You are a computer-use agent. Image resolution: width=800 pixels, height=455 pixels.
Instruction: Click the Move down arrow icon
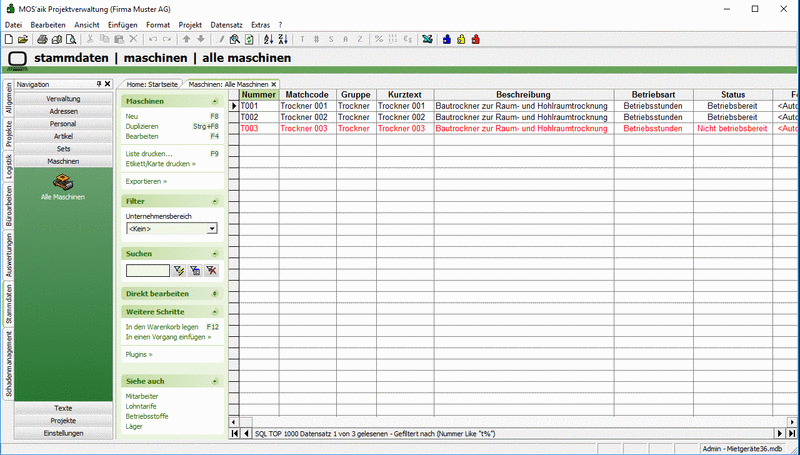coord(201,39)
